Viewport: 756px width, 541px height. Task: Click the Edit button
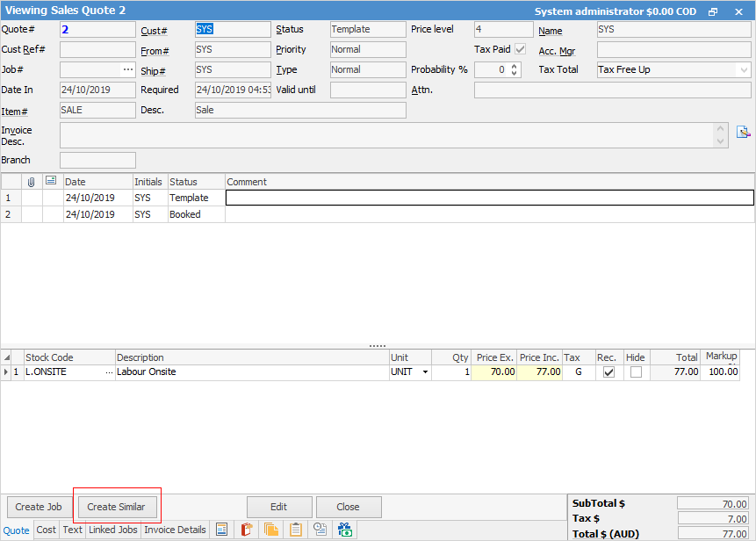pyautogui.click(x=279, y=507)
